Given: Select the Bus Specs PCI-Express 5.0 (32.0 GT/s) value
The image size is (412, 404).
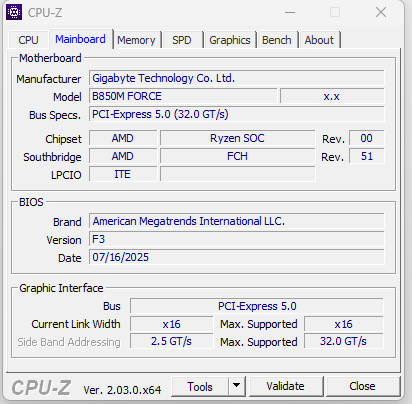Looking at the screenshot, I should click(x=237, y=114).
